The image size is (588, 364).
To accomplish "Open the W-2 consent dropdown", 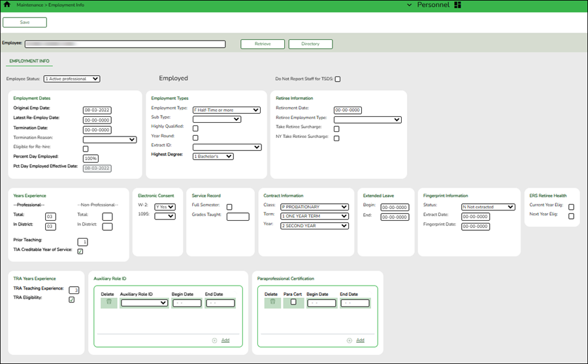I will pyautogui.click(x=165, y=207).
